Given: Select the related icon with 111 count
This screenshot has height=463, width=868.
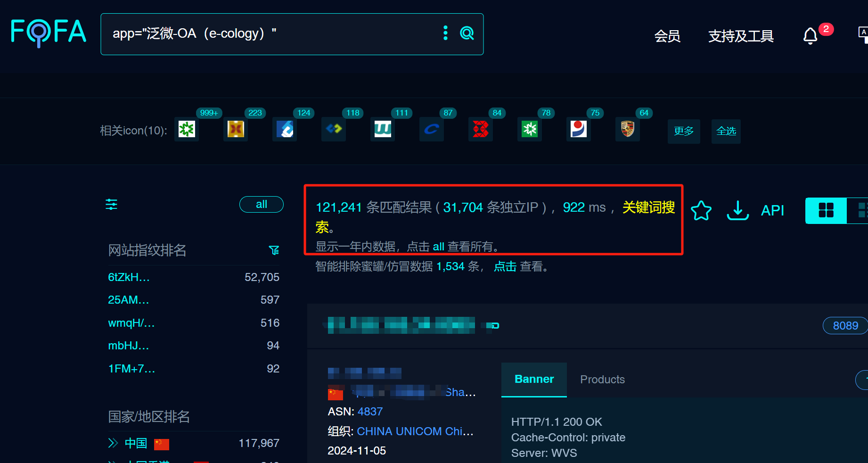Looking at the screenshot, I should pos(383,129).
